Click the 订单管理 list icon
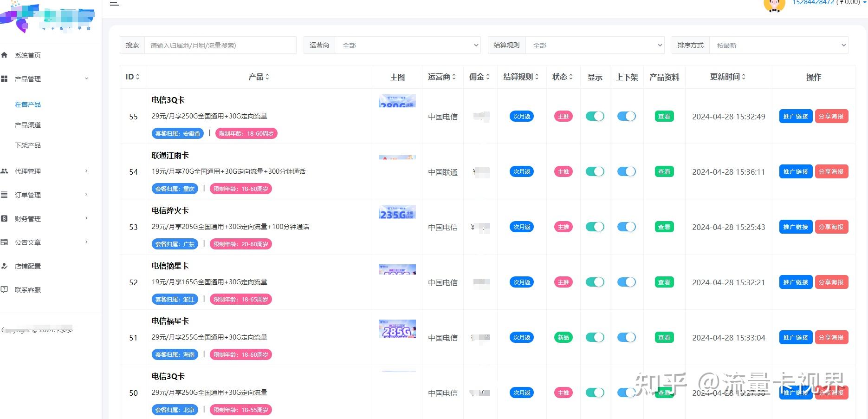This screenshot has height=419, width=868. pyautogui.click(x=4, y=195)
